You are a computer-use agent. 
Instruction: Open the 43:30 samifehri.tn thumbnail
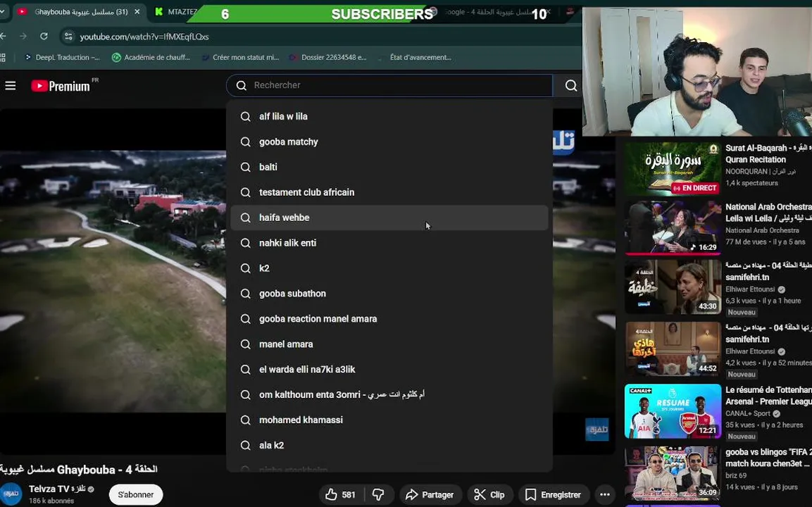673,287
